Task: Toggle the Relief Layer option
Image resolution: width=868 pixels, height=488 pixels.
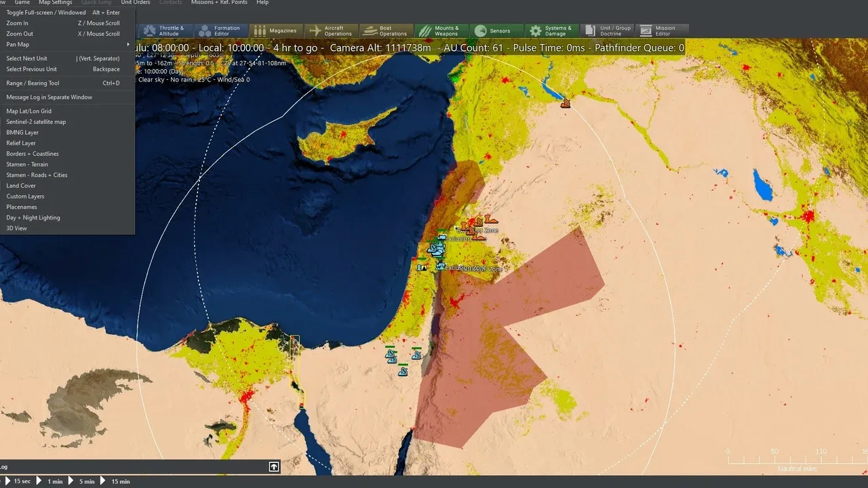Action: click(x=21, y=143)
